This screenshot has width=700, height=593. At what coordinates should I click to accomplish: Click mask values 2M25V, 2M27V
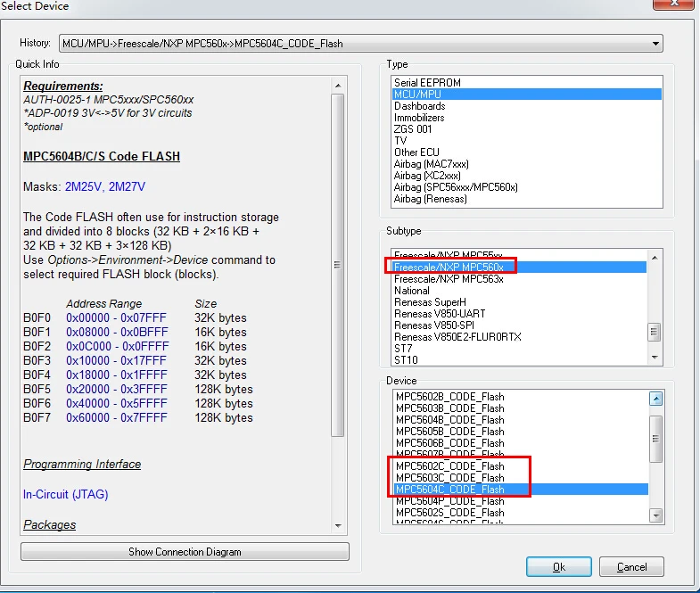coord(105,186)
